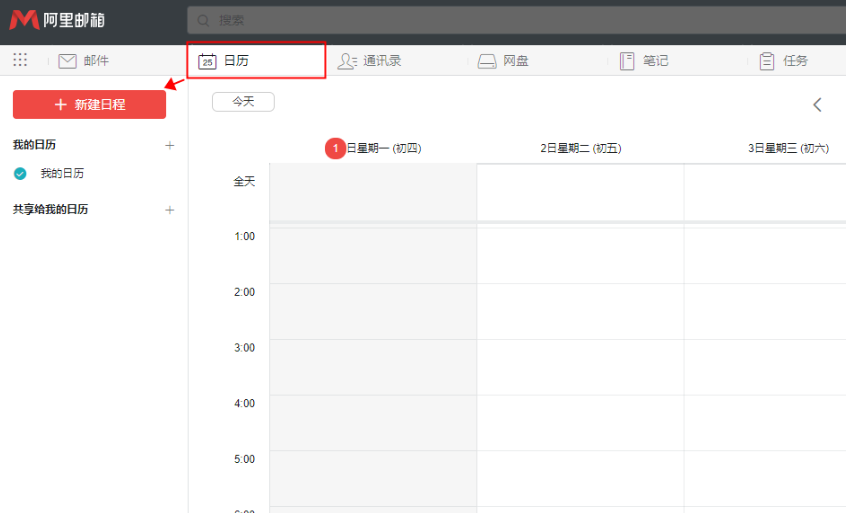
Task: Click the Alimail logo icon
Action: point(24,20)
